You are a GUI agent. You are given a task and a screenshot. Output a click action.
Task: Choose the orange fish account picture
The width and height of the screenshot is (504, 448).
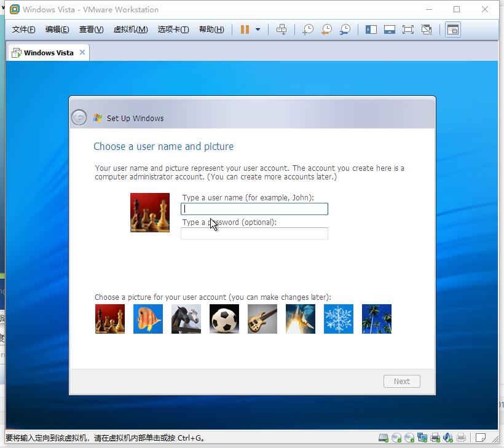148,319
